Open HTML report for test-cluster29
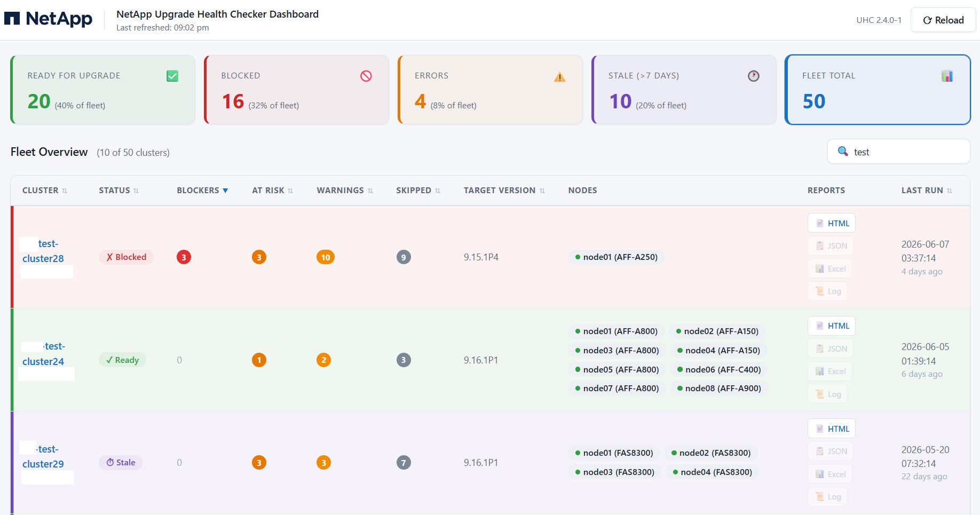 pos(832,429)
